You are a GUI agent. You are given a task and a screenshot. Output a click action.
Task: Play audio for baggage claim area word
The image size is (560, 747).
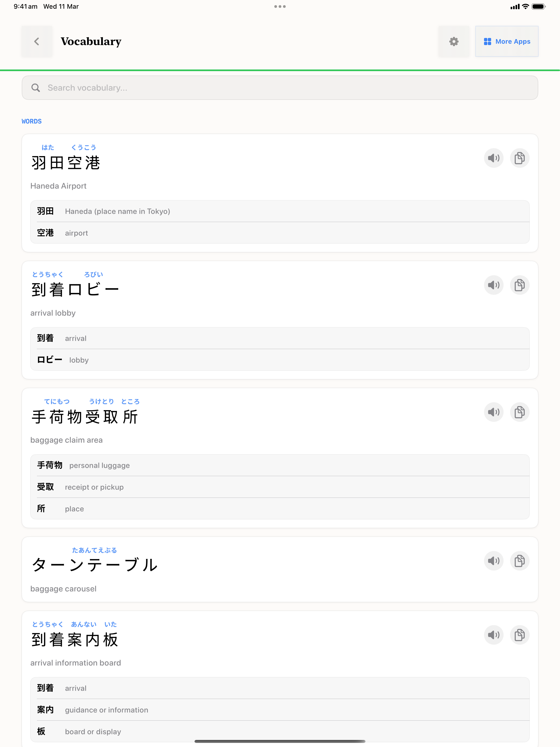point(494,412)
